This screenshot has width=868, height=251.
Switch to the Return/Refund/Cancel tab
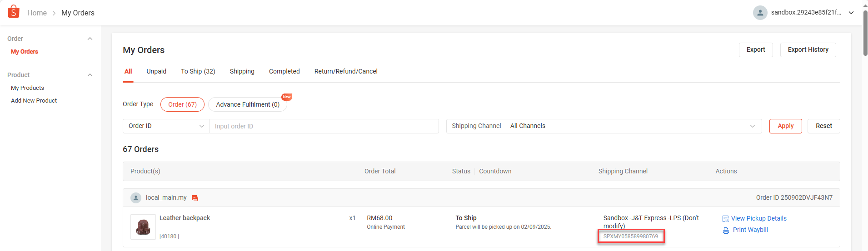pos(346,71)
